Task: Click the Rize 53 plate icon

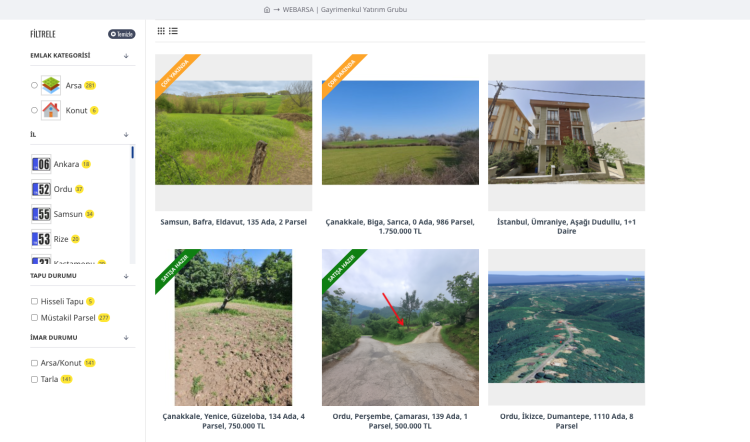Action: click(41, 239)
